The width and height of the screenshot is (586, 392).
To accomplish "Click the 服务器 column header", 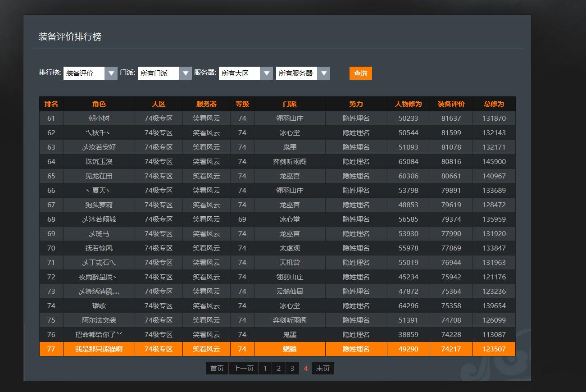I will point(206,104).
